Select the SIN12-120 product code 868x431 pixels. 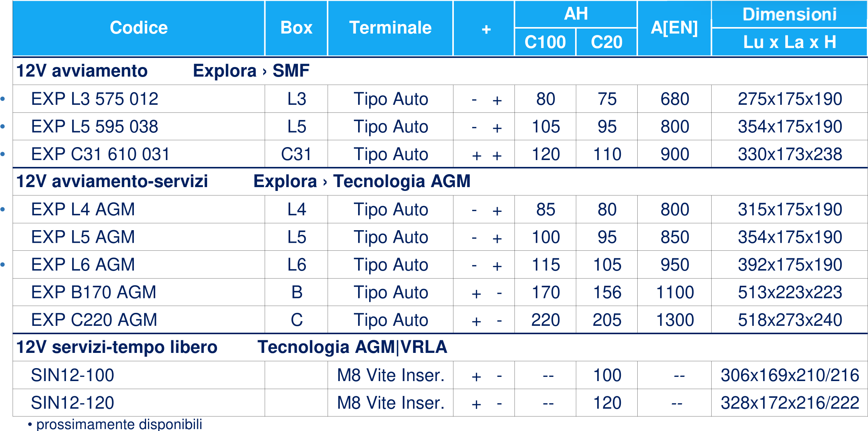pos(72,403)
